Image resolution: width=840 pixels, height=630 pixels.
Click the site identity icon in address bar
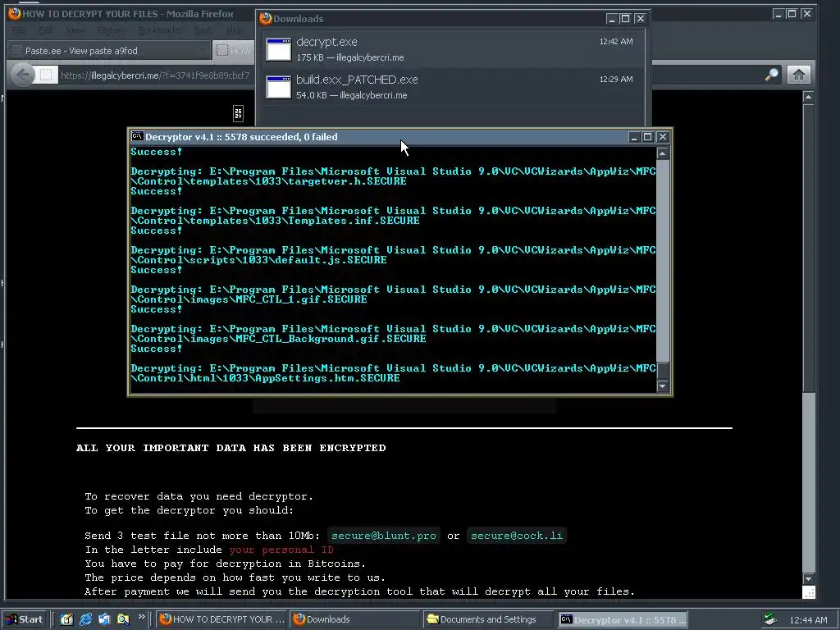click(46, 75)
